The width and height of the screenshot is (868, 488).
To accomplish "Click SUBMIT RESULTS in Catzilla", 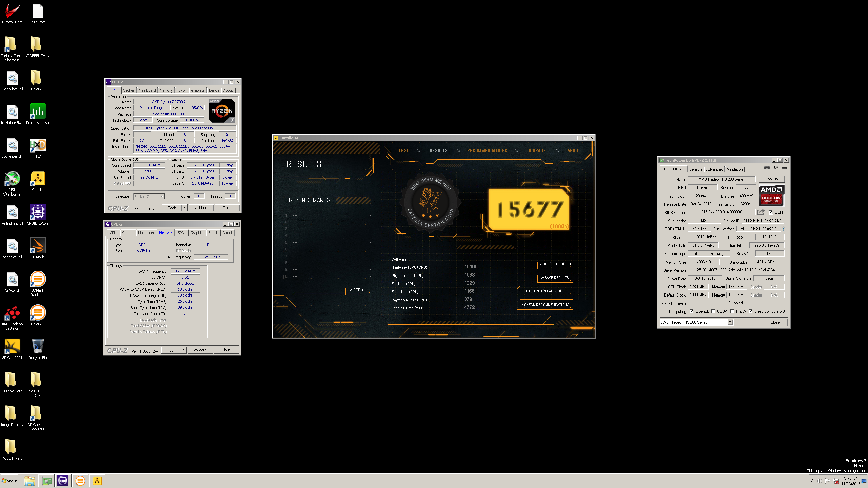I will (555, 264).
